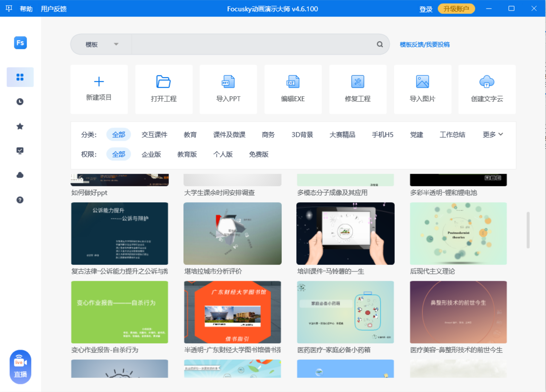Screen dimensions: 546x392
Task: Click 打开工程 folder icon
Action: (163, 82)
